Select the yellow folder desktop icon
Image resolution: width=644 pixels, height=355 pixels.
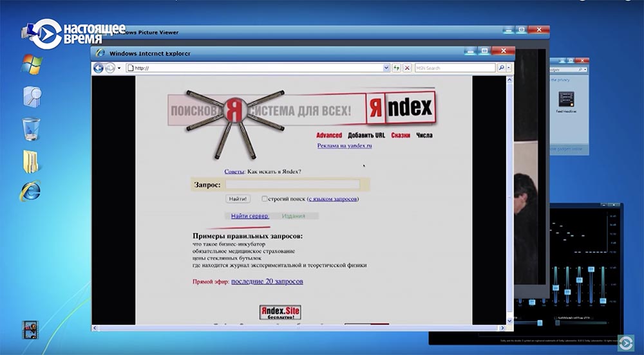pos(30,161)
